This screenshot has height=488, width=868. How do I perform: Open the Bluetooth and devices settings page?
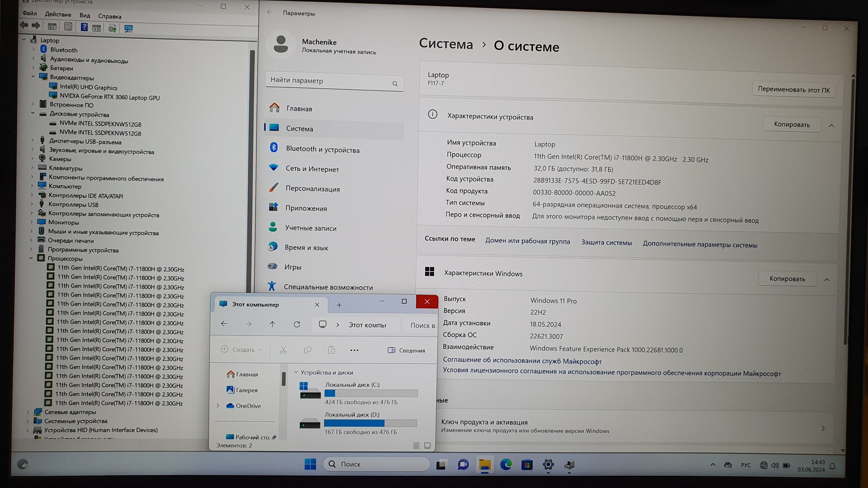coord(322,149)
